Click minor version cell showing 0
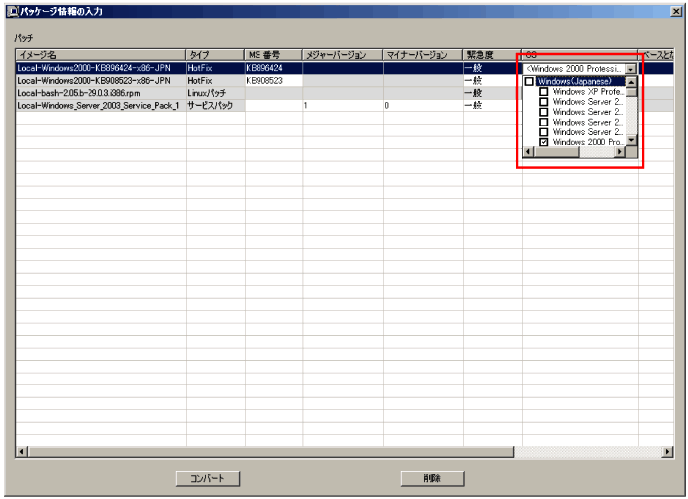This screenshot has height=499, width=688. coord(423,106)
